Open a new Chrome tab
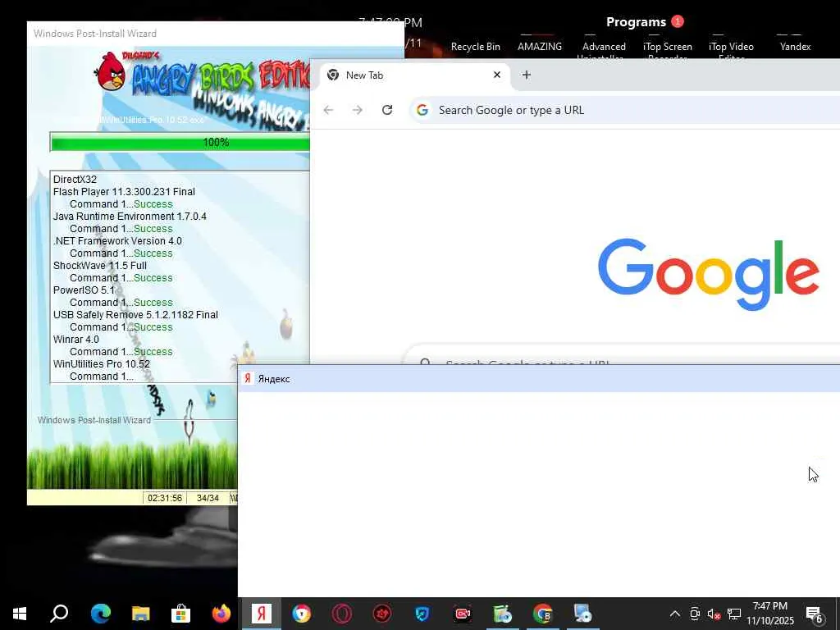The width and height of the screenshot is (840, 630). click(x=526, y=75)
